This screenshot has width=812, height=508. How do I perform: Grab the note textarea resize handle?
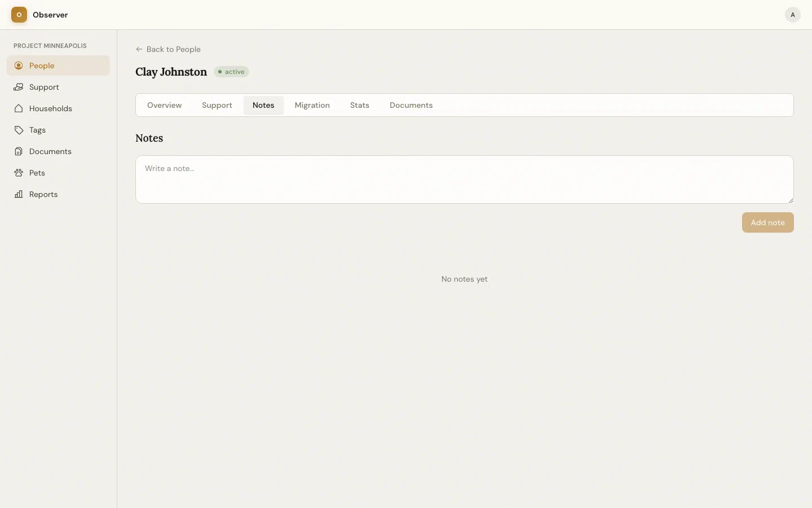click(x=791, y=200)
